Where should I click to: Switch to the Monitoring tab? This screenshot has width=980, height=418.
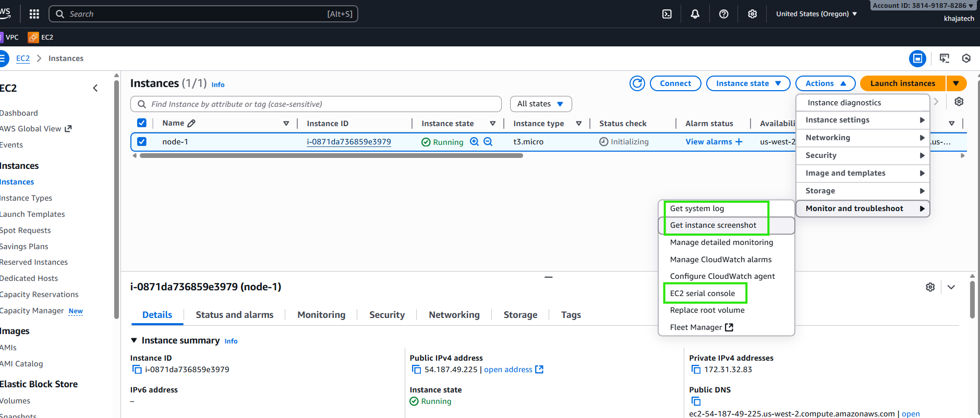(x=321, y=315)
